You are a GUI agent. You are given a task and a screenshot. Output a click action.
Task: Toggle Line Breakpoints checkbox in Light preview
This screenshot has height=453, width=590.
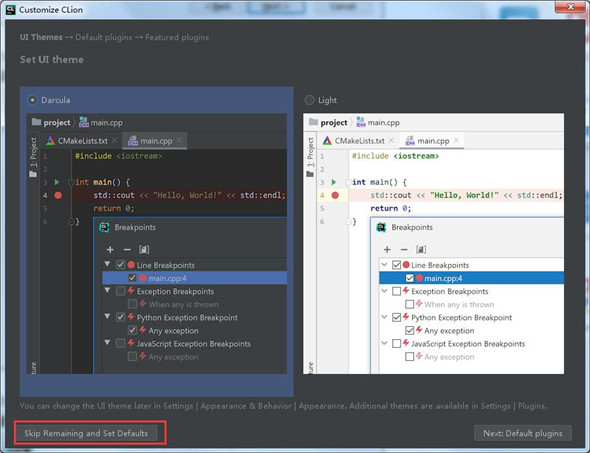(396, 265)
